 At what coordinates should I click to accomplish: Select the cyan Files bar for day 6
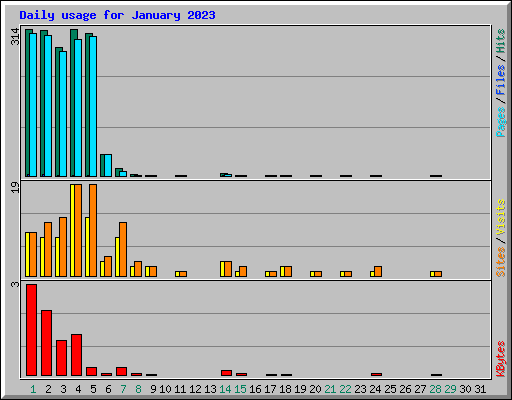tap(108, 165)
